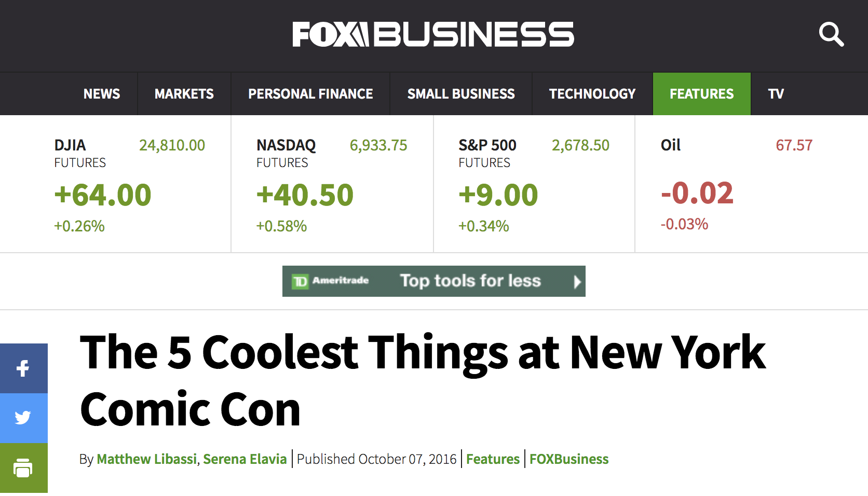The height and width of the screenshot is (496, 868).
Task: Open Serena Elavia's author link
Action: point(245,459)
